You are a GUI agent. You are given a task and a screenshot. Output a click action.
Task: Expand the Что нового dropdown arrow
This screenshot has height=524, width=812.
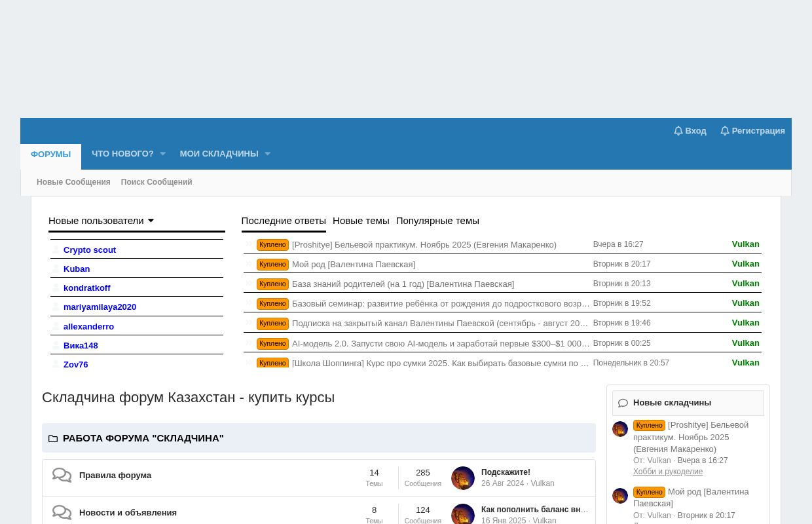pos(162,155)
